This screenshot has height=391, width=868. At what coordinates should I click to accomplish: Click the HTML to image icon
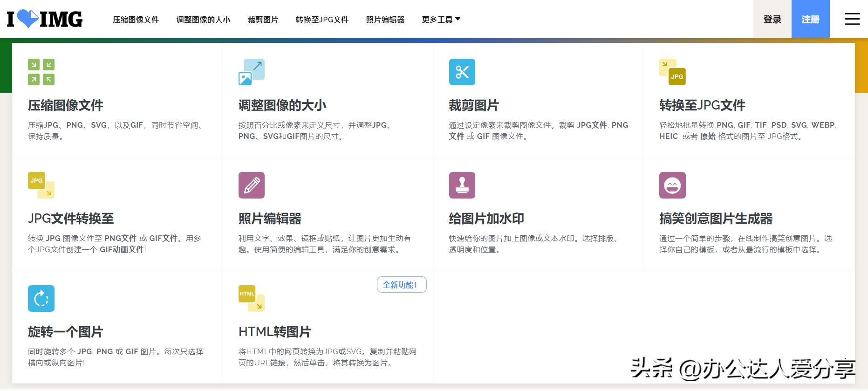tap(252, 298)
